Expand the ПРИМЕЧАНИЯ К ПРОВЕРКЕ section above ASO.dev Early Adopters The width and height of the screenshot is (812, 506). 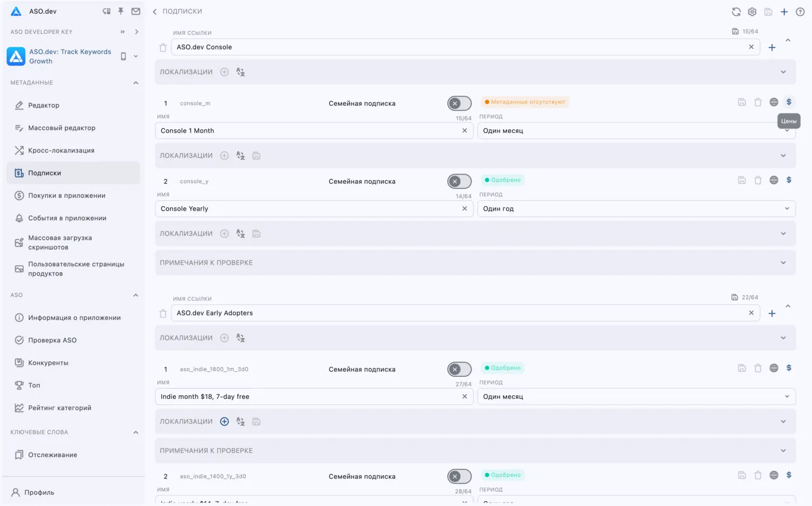(x=783, y=262)
